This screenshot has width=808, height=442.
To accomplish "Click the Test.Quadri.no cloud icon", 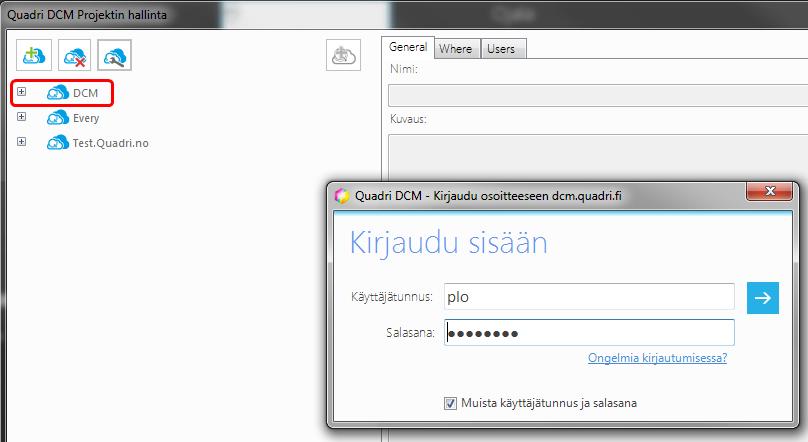I will (58, 143).
